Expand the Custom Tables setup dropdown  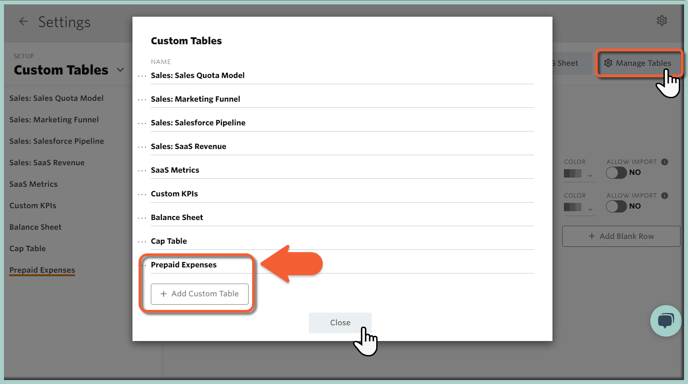120,70
